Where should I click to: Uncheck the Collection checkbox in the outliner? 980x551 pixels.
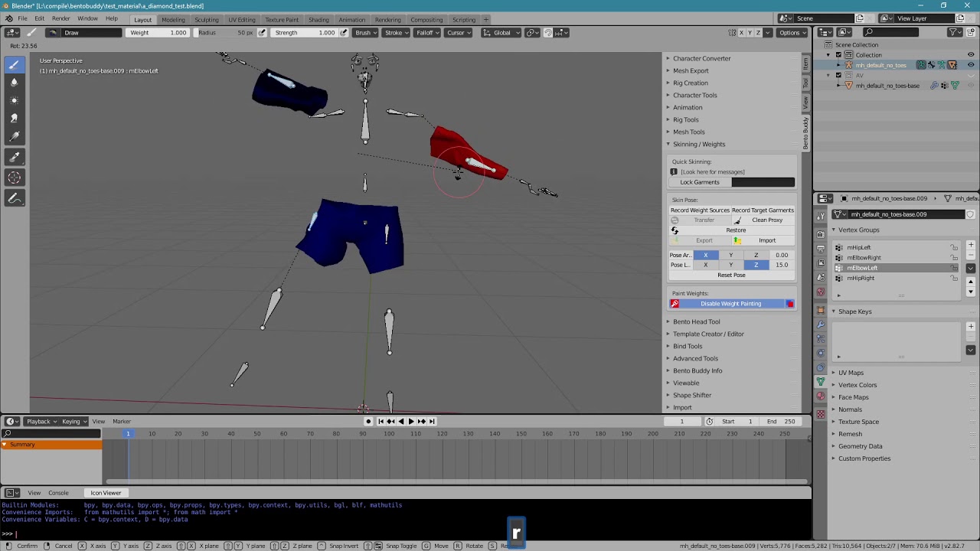point(838,55)
